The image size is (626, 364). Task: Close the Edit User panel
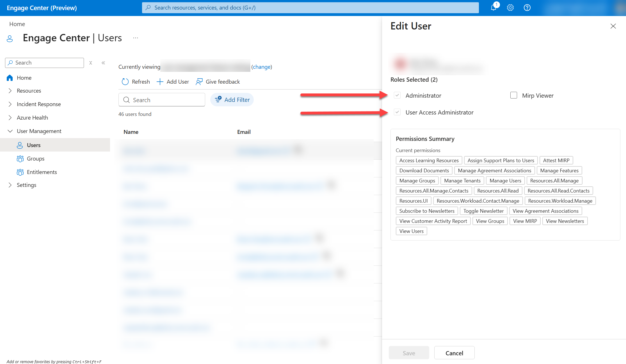pyautogui.click(x=613, y=26)
